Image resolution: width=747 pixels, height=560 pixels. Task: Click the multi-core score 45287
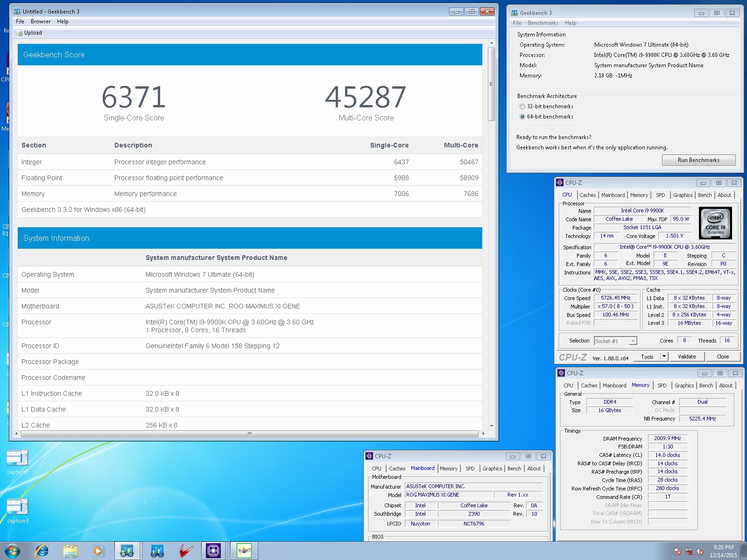pos(366,97)
